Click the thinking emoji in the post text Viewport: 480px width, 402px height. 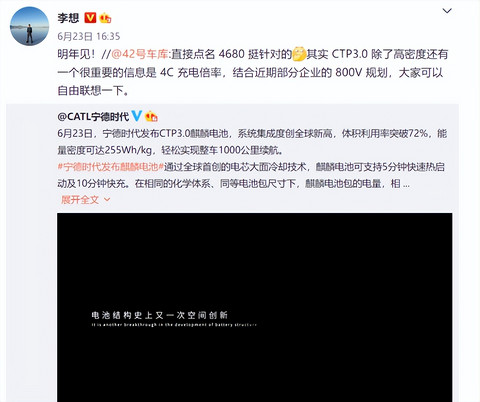[299, 54]
